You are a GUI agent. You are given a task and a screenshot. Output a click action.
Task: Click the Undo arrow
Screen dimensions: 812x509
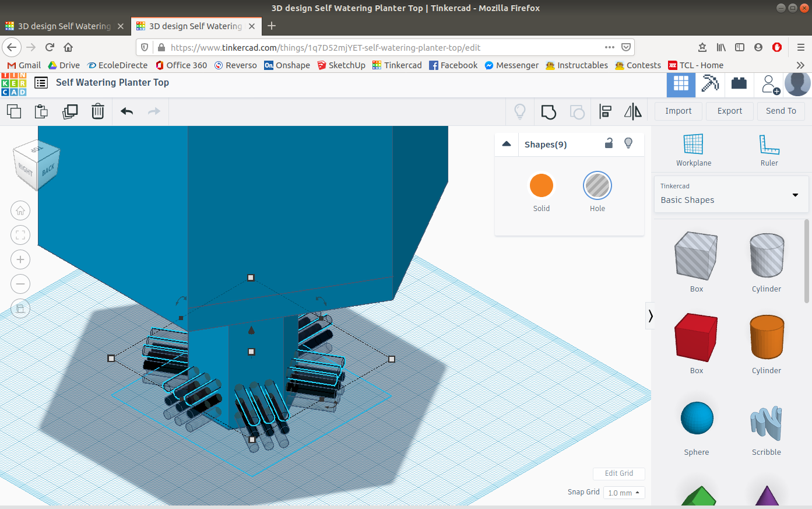[126, 111]
